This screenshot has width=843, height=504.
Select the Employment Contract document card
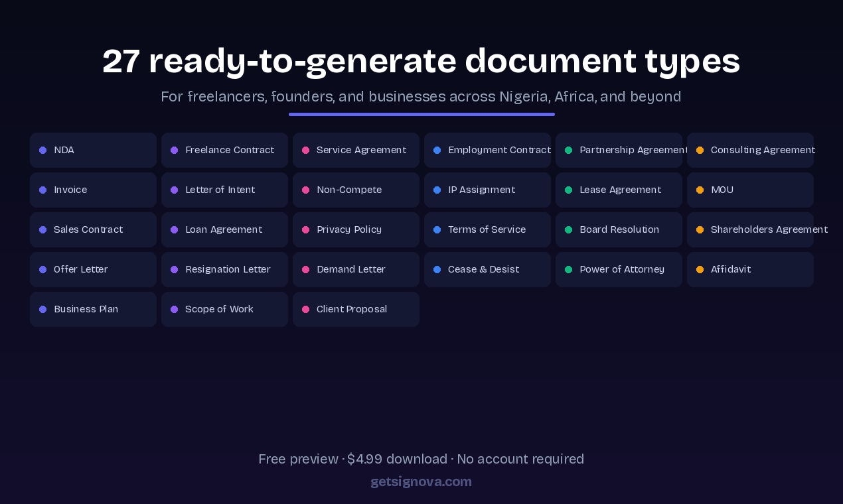coord(487,150)
